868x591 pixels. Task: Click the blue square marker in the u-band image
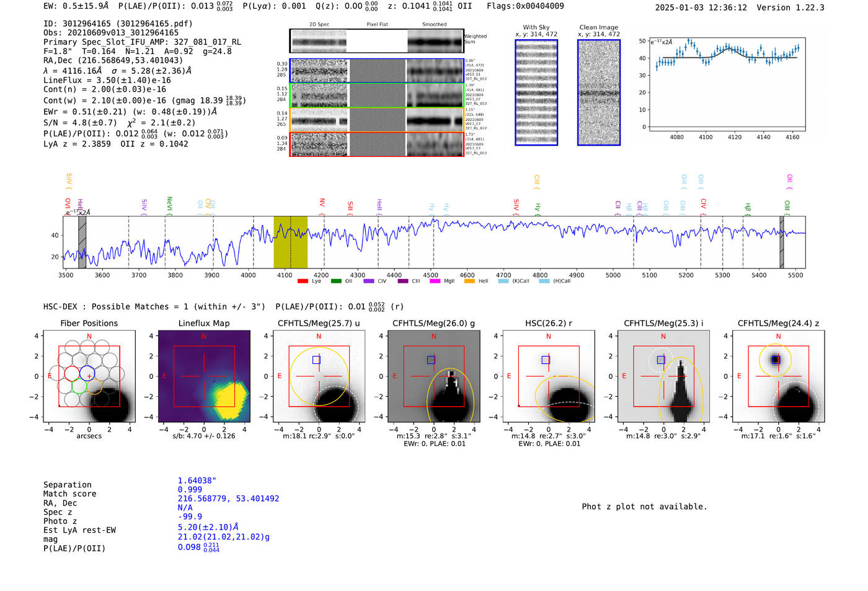[x=316, y=360]
